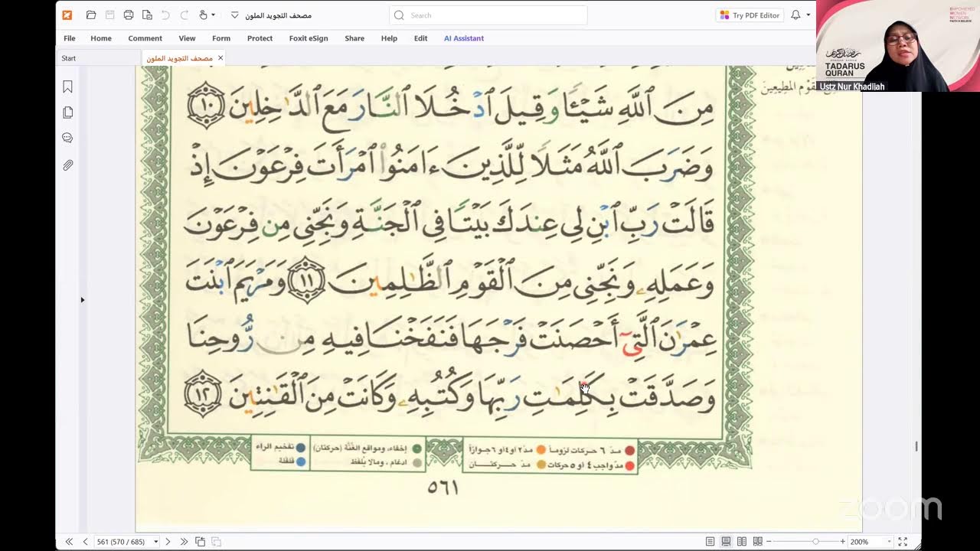Expand the customize quick access toolbar arrow

tap(234, 15)
